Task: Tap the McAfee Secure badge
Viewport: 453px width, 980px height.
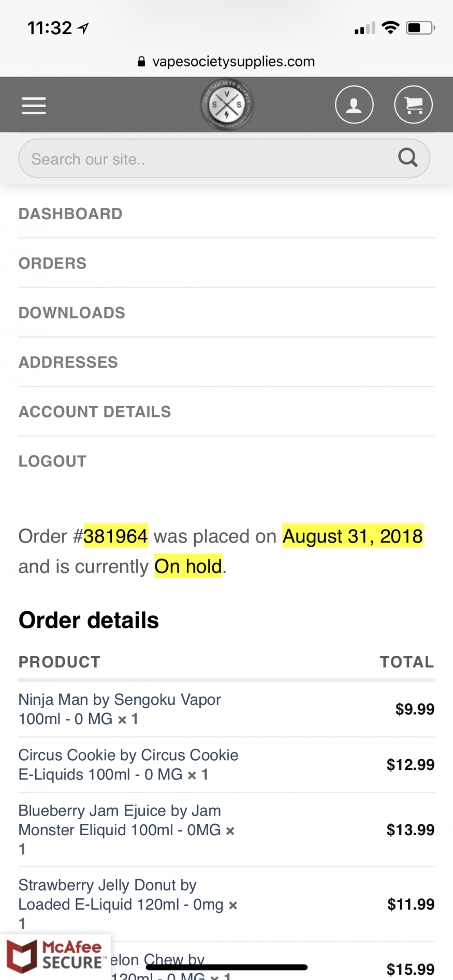Action: click(x=55, y=956)
